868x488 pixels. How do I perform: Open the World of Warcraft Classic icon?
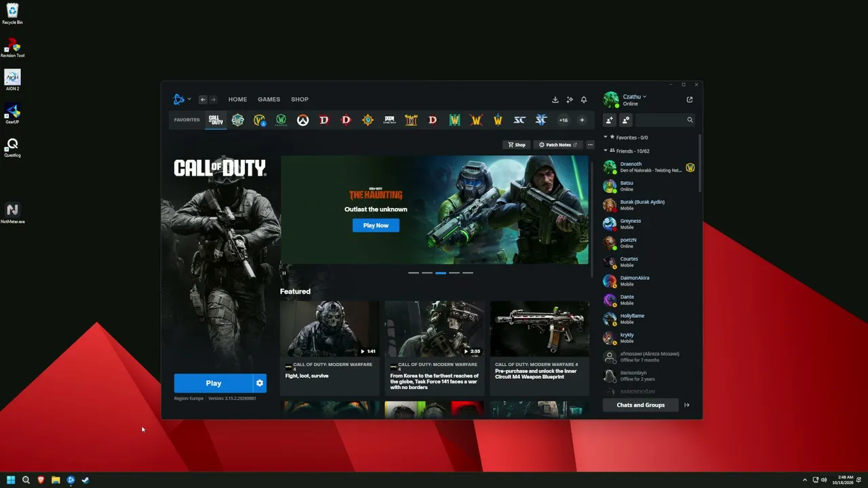[x=281, y=120]
